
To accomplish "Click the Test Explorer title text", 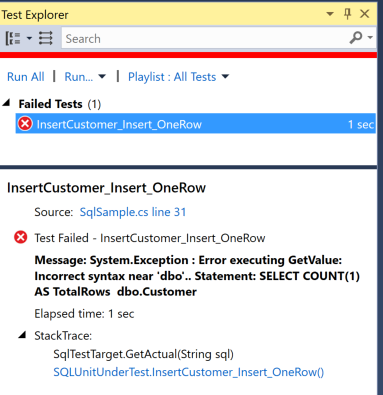I will (x=35, y=15).
